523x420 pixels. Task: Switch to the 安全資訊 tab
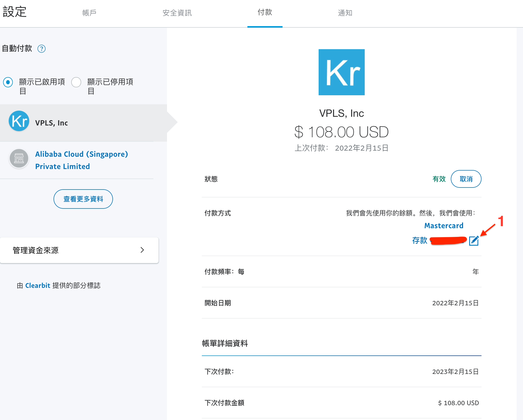pos(177,13)
